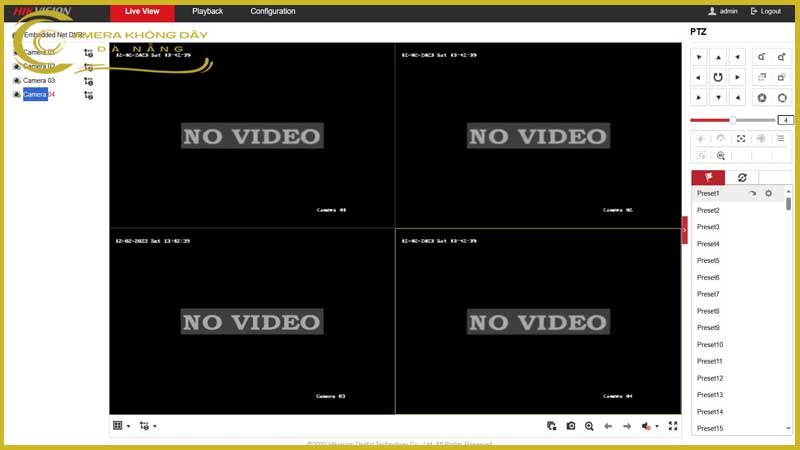Toggle the PTZ light icon
This screenshot has width=800, height=450.
(701, 139)
